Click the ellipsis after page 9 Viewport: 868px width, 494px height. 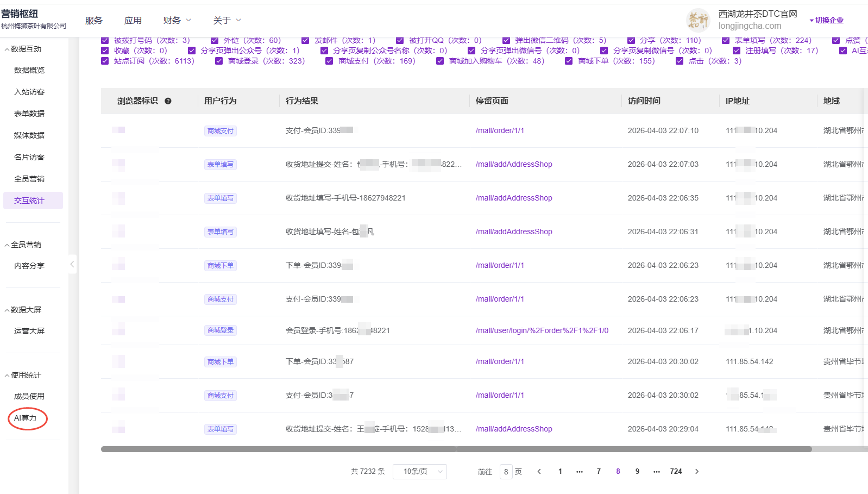point(656,472)
